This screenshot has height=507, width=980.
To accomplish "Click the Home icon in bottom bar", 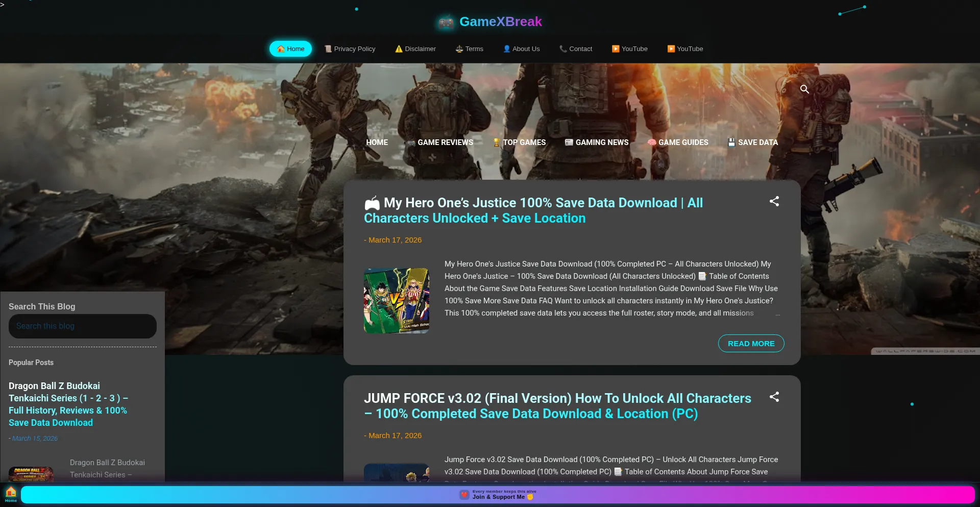I will [11, 494].
